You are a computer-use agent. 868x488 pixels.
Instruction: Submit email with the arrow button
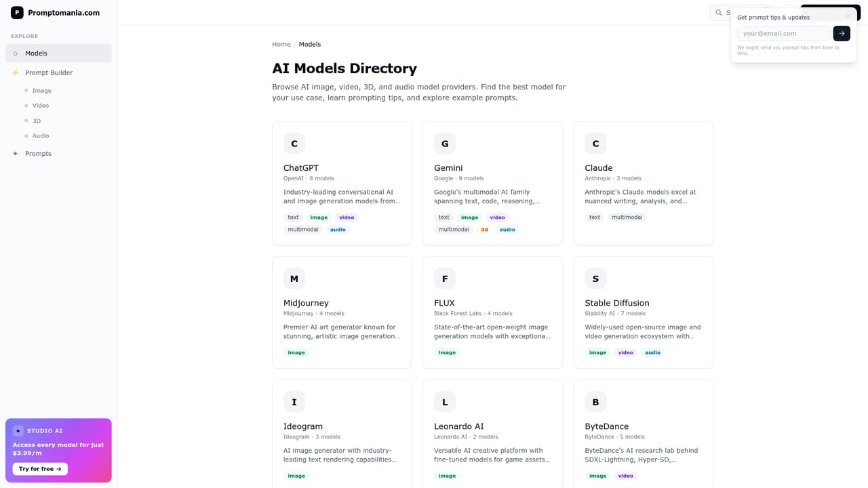842,33
